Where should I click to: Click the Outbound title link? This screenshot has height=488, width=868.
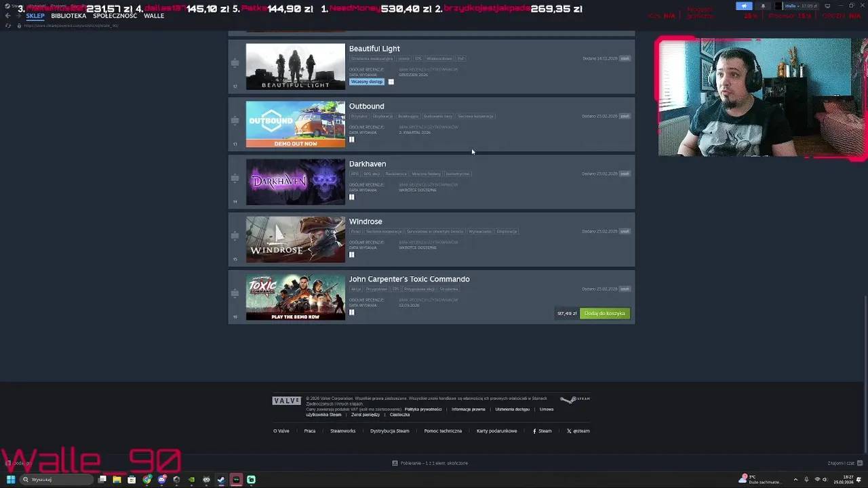pyautogui.click(x=366, y=106)
